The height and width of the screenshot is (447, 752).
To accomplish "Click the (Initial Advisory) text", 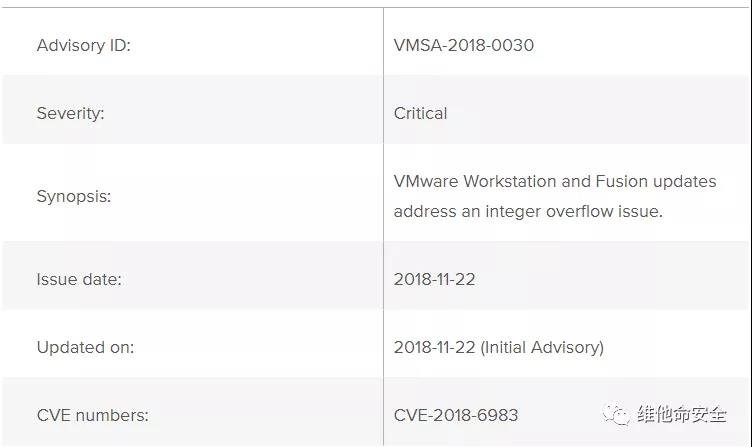I will [x=542, y=347].
